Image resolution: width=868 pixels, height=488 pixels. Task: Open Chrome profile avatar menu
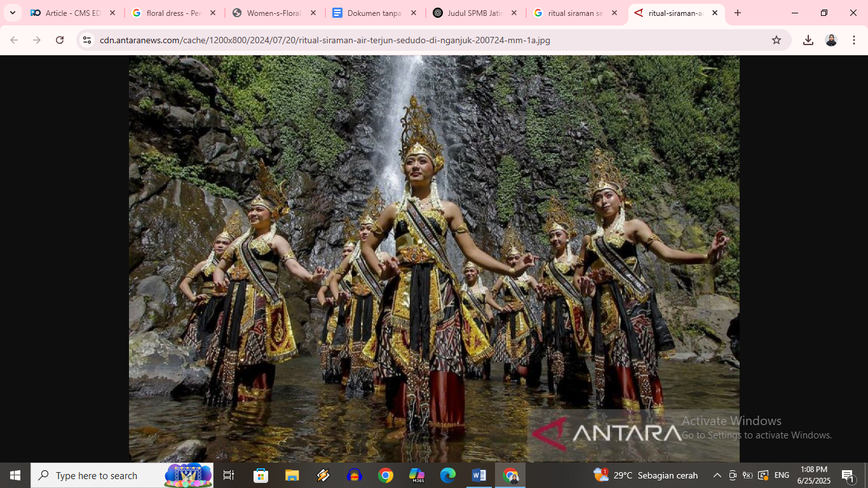click(x=831, y=40)
